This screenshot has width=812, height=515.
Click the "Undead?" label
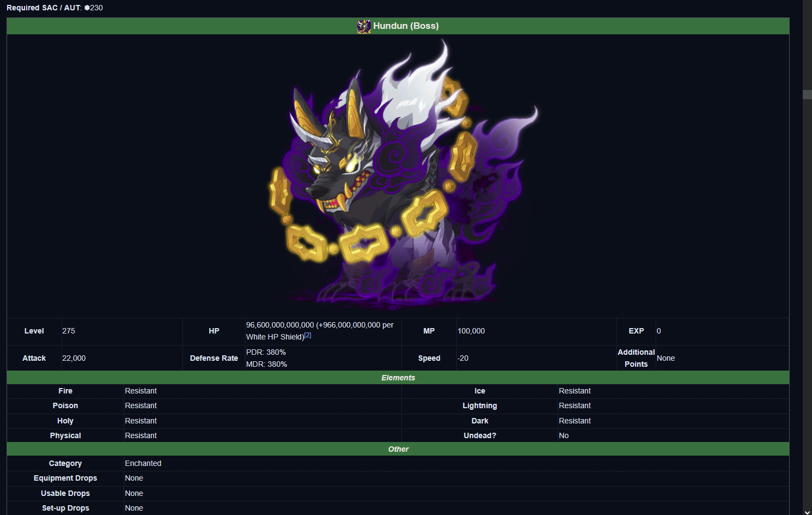[480, 435]
